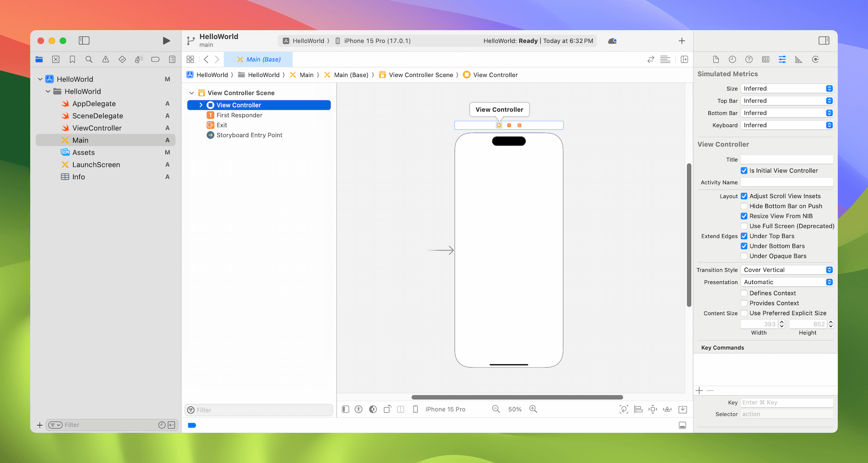Open the Connections inspector icon
The height and width of the screenshot is (463, 868).
[816, 59]
